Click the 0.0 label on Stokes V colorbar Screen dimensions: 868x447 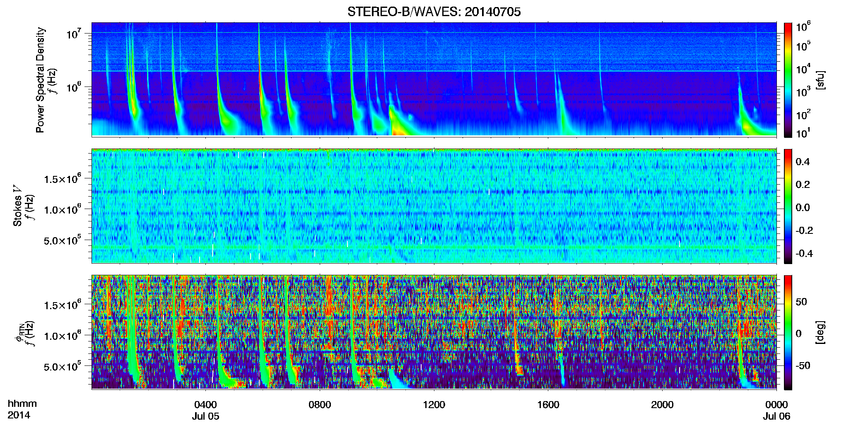803,208
